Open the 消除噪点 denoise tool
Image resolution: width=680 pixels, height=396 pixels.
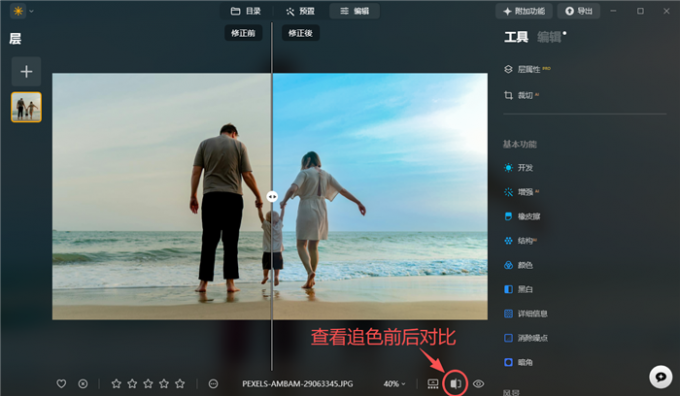(x=526, y=338)
